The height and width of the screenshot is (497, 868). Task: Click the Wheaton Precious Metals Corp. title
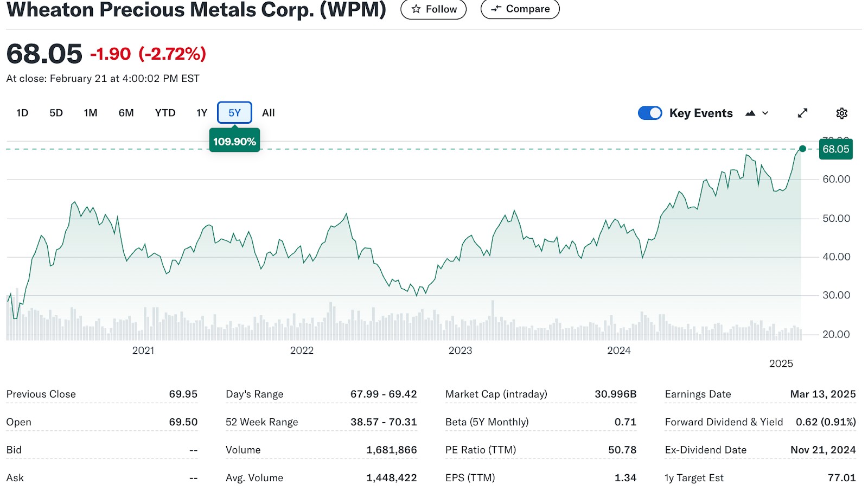tap(196, 9)
